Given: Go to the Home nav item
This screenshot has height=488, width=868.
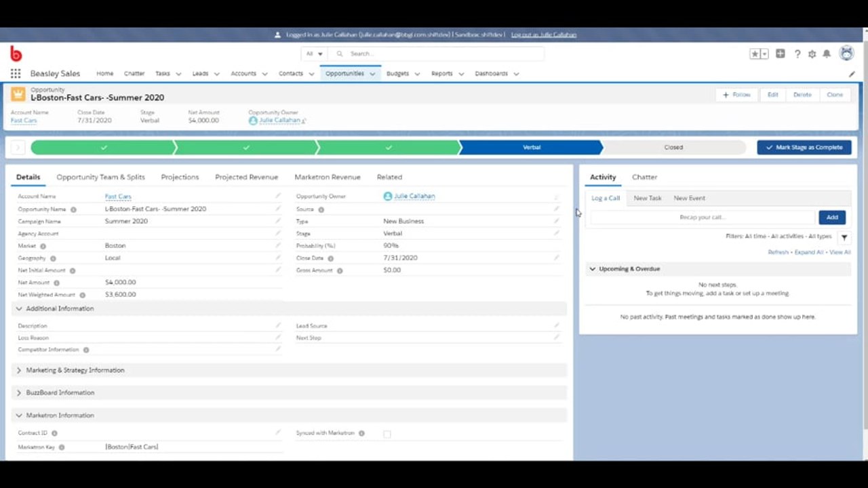Looking at the screenshot, I should (x=104, y=73).
